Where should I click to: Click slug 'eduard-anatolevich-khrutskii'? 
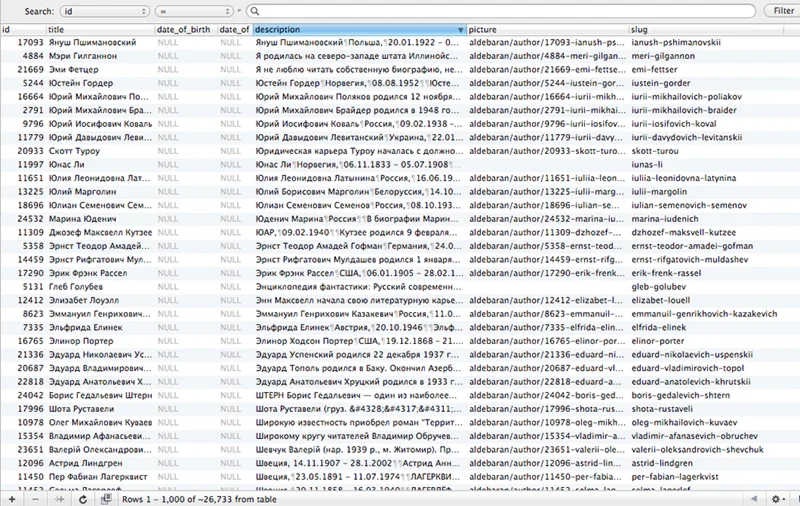pos(691,382)
